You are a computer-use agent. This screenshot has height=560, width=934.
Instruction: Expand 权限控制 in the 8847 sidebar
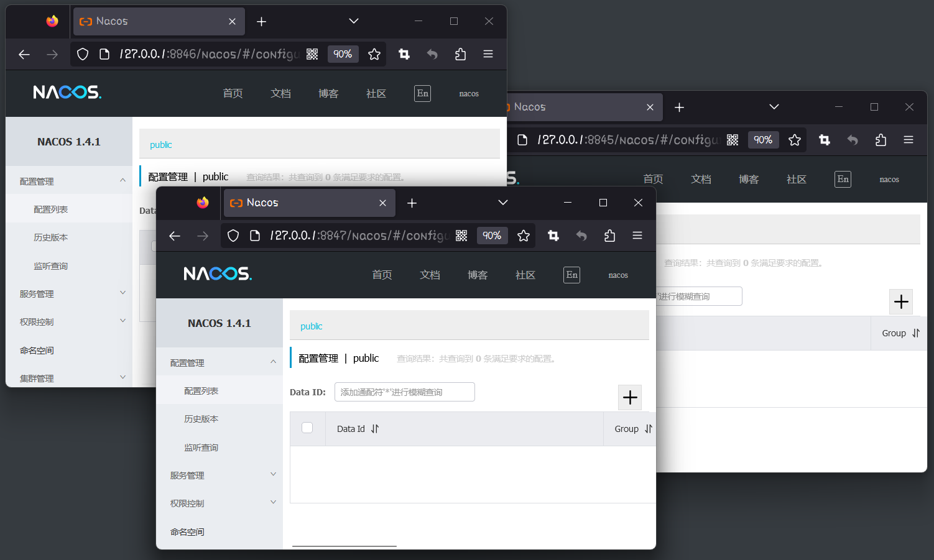click(x=273, y=502)
